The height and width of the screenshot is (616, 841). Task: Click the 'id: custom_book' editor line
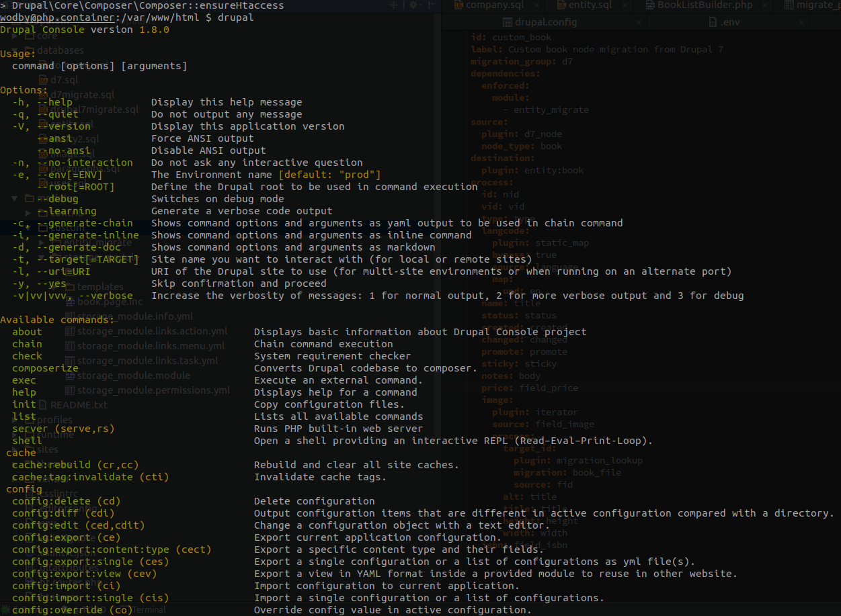511,37
